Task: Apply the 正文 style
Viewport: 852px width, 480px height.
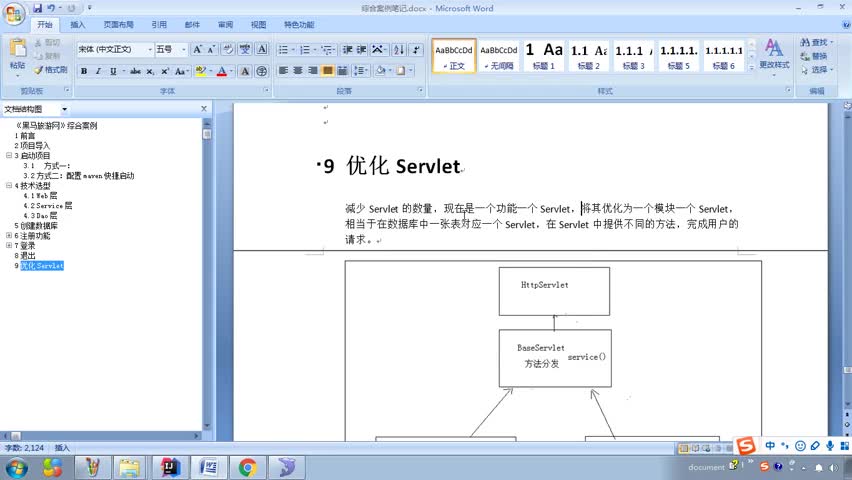Action: pyautogui.click(x=454, y=55)
